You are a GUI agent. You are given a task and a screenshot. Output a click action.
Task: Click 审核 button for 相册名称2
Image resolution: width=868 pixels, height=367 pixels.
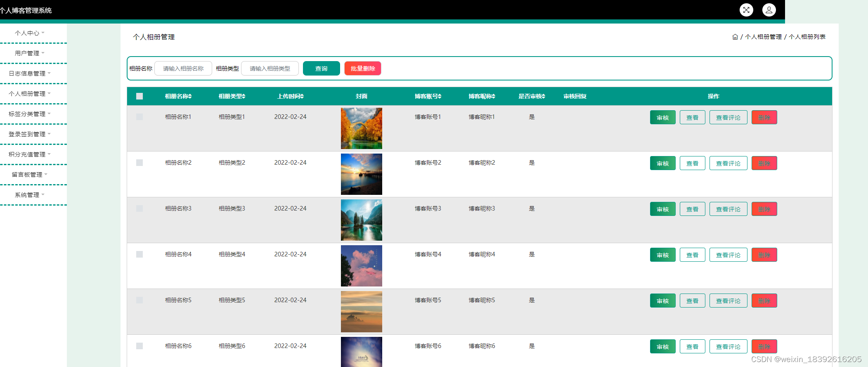(663, 163)
